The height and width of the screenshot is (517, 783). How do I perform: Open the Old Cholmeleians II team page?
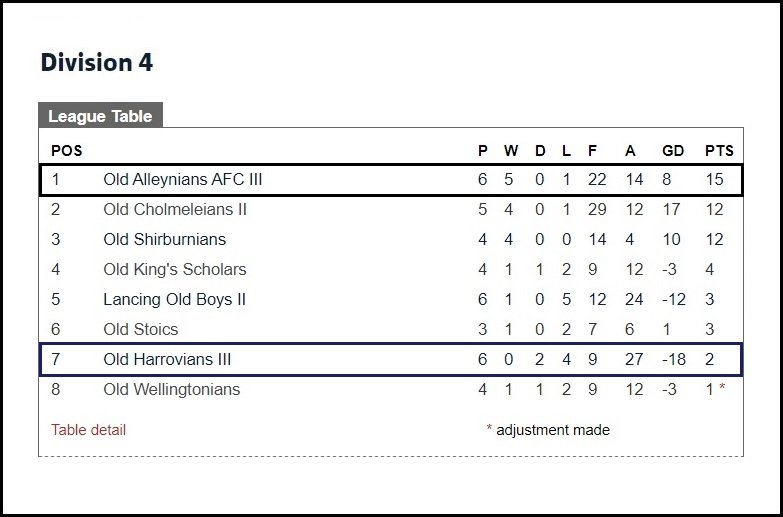pos(175,209)
